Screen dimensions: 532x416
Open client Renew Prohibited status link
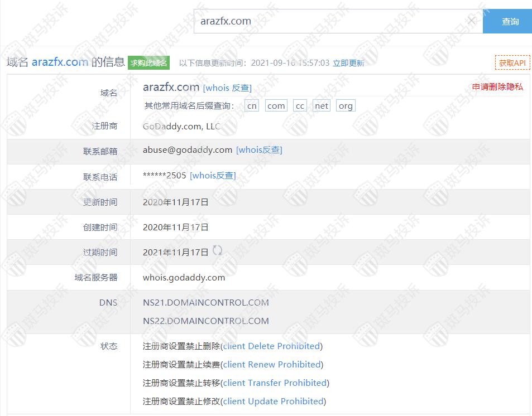point(272,364)
